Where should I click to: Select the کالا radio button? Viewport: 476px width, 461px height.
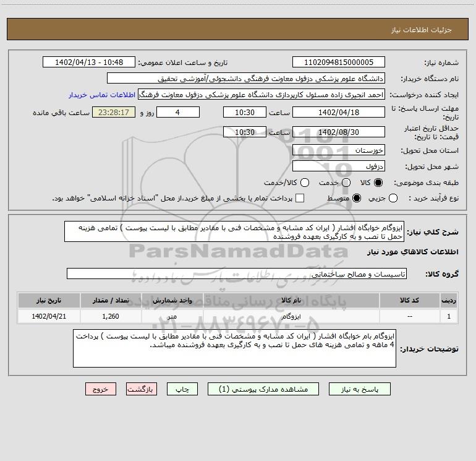click(x=378, y=183)
